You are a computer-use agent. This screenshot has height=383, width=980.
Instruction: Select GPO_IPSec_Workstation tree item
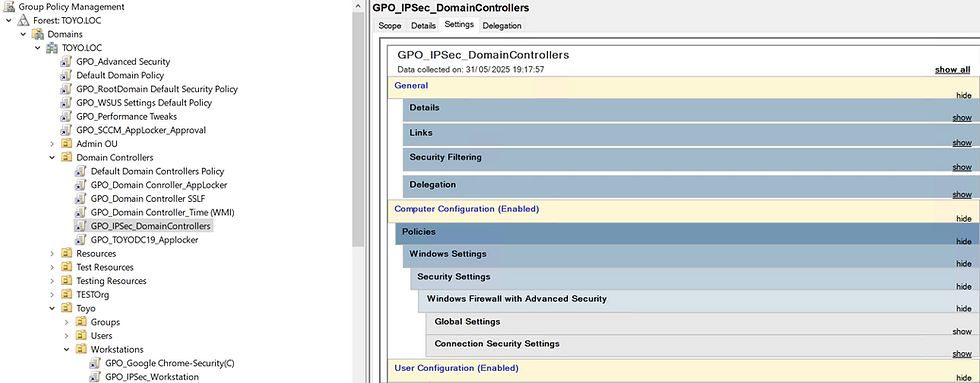click(152, 377)
